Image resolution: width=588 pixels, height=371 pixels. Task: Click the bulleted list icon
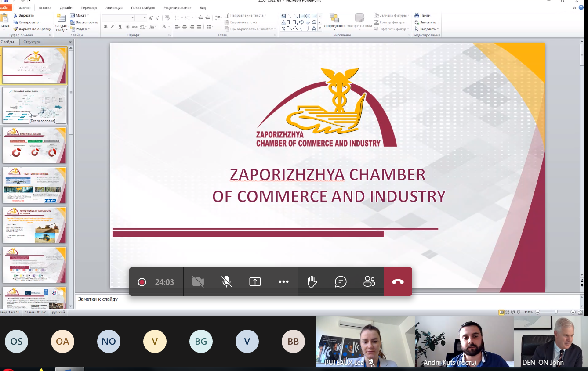pos(177,18)
